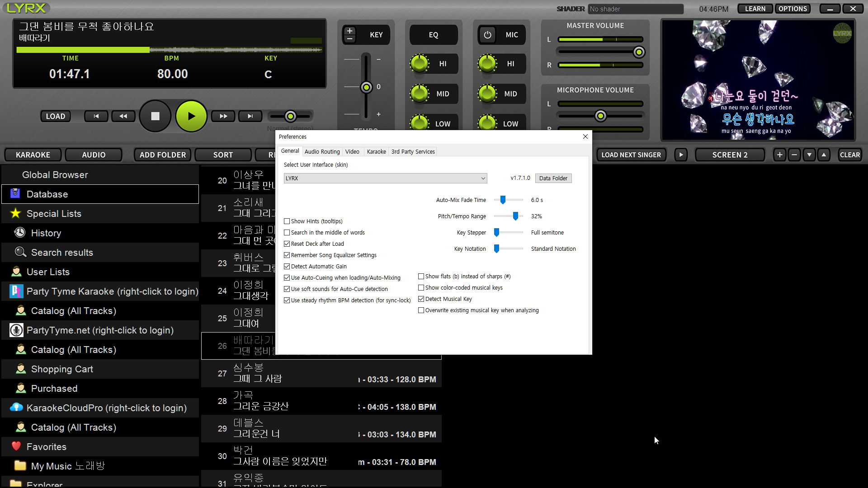Adjust the Auto-Mix Fade Time slider
This screenshot has height=488, width=868.
[x=503, y=200]
